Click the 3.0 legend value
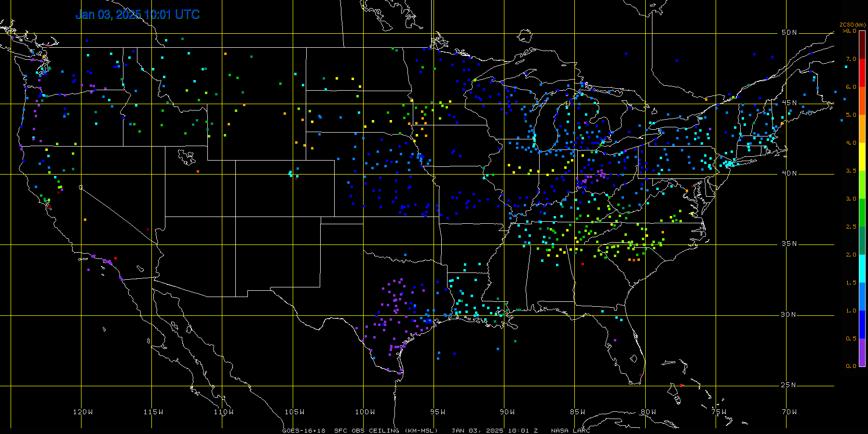The width and height of the screenshot is (868, 434). point(851,199)
